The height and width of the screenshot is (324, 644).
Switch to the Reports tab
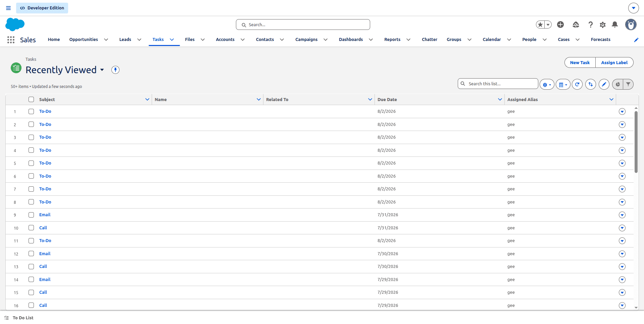392,40
